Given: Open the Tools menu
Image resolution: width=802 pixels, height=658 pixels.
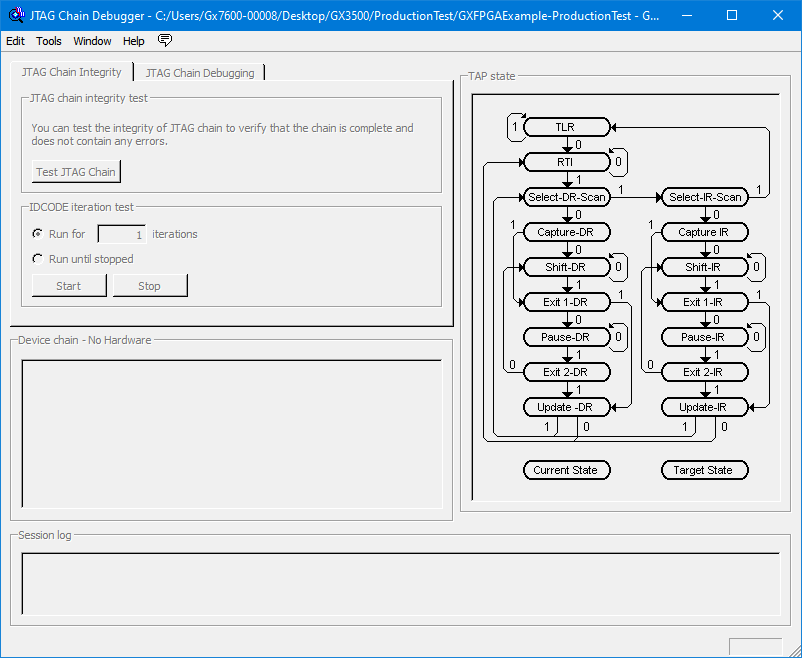Looking at the screenshot, I should pos(49,41).
